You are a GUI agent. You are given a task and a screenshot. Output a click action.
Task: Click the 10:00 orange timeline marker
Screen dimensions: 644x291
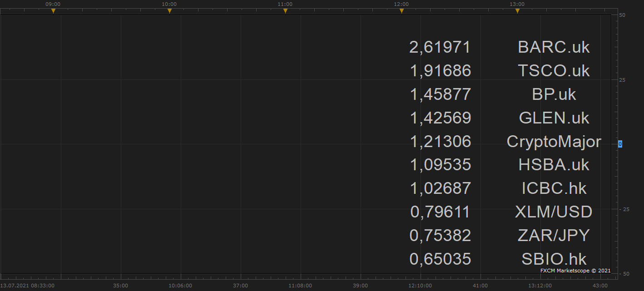[169, 11]
